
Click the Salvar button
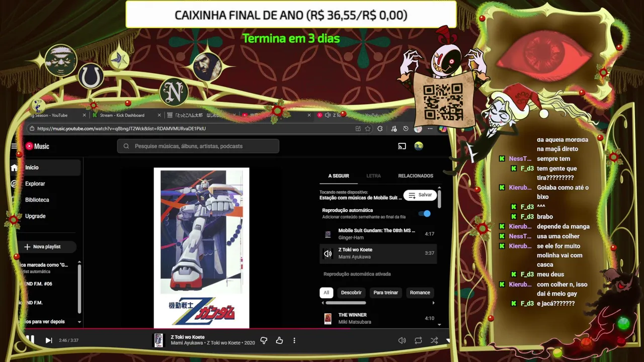click(x=420, y=195)
